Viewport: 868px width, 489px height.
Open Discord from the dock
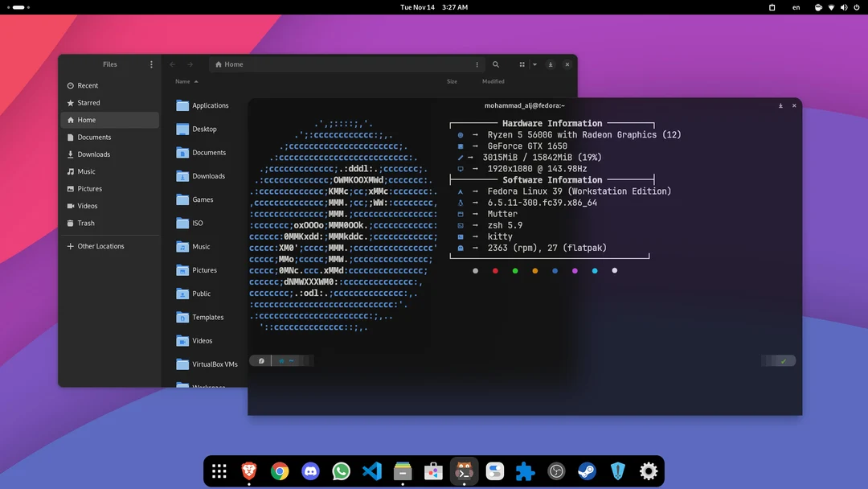click(310, 471)
